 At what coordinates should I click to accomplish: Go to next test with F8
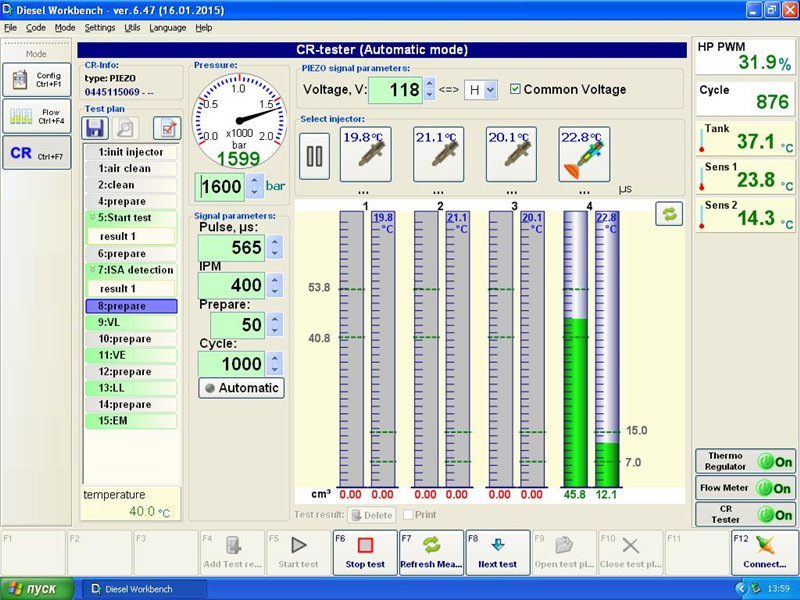click(x=497, y=553)
